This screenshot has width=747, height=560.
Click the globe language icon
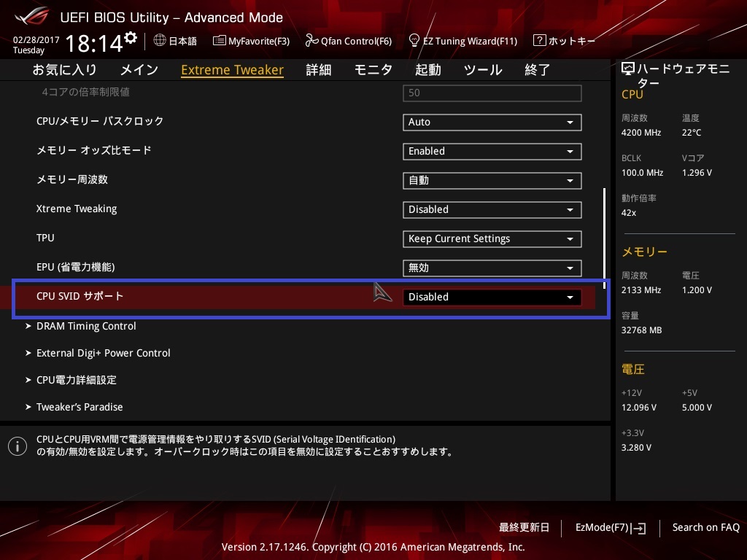[x=160, y=41]
